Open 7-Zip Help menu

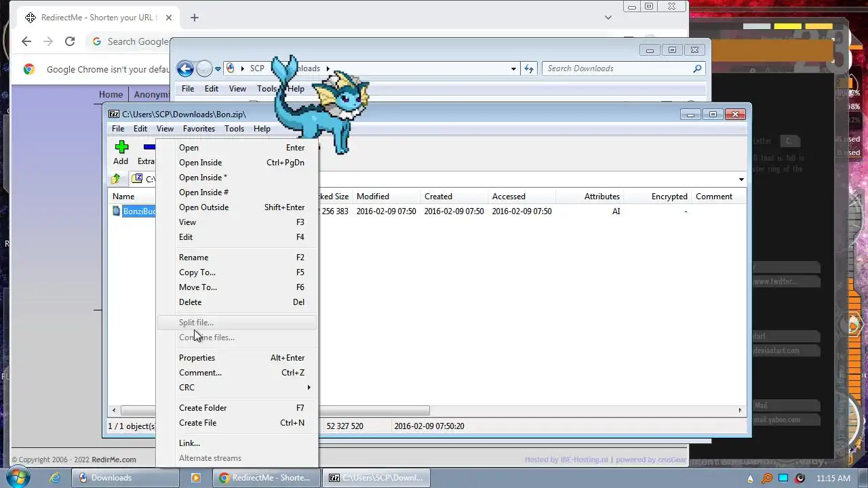(x=262, y=129)
